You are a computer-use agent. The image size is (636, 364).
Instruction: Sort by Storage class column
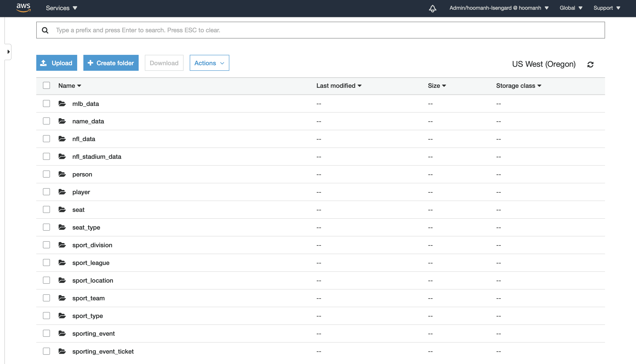click(x=519, y=86)
